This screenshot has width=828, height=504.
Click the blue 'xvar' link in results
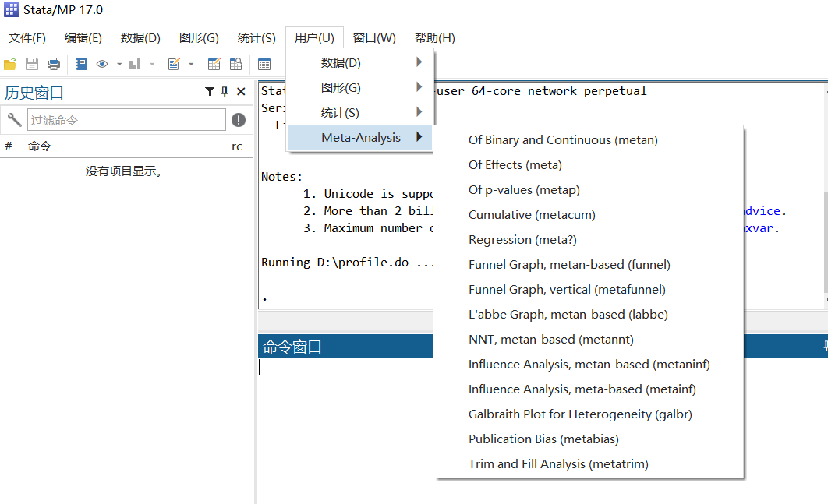[x=759, y=228]
